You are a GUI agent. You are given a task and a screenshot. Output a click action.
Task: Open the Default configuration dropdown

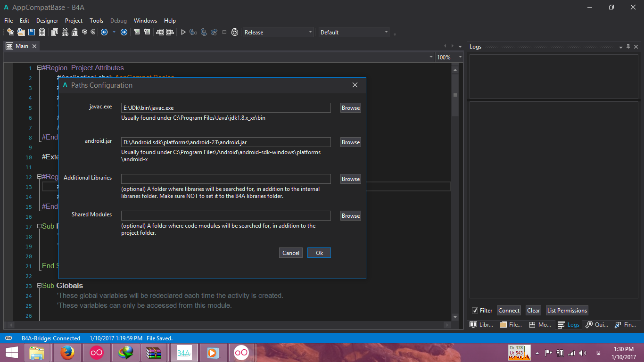point(354,32)
